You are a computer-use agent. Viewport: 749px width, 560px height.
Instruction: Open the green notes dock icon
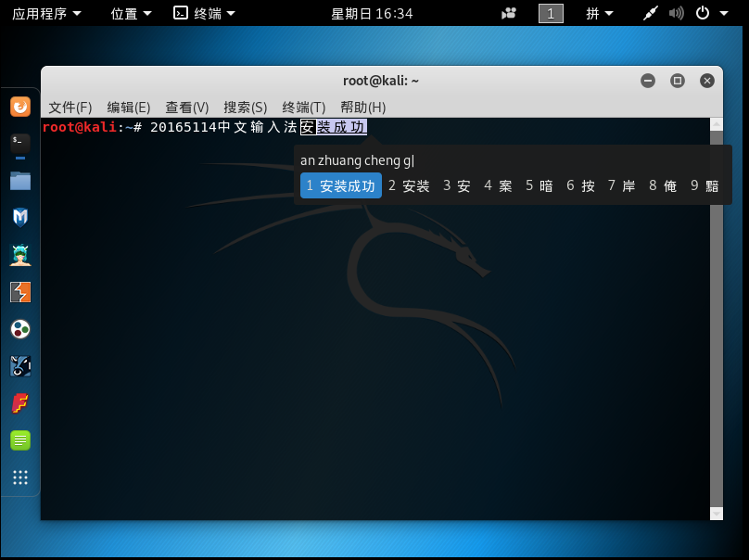(20, 440)
